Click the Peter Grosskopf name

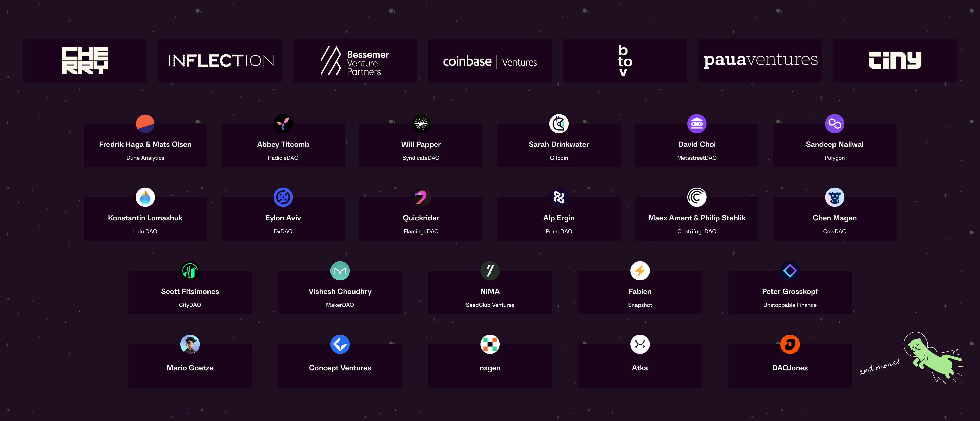point(790,291)
